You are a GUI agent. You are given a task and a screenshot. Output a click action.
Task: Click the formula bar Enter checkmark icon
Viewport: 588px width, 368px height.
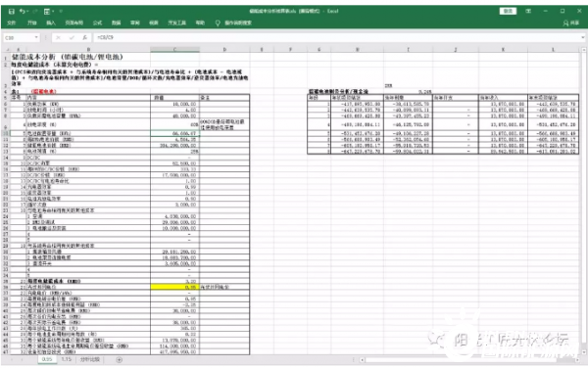[x=72, y=37]
